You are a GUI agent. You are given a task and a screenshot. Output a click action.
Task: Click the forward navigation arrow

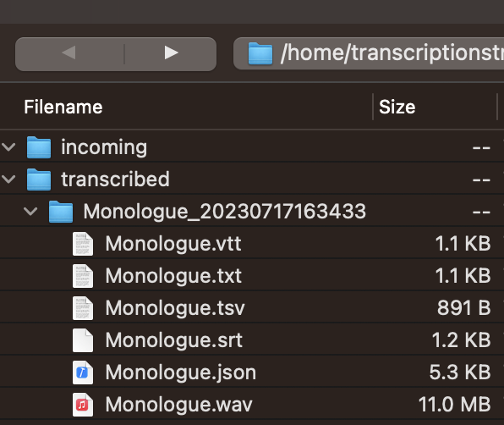coord(171,52)
